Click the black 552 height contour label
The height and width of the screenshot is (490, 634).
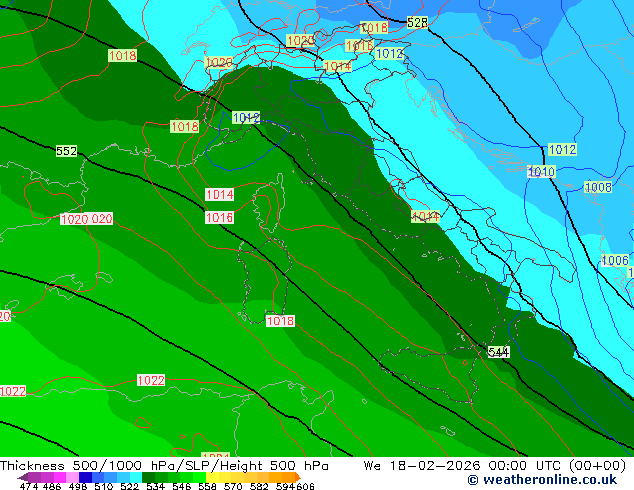[66, 151]
